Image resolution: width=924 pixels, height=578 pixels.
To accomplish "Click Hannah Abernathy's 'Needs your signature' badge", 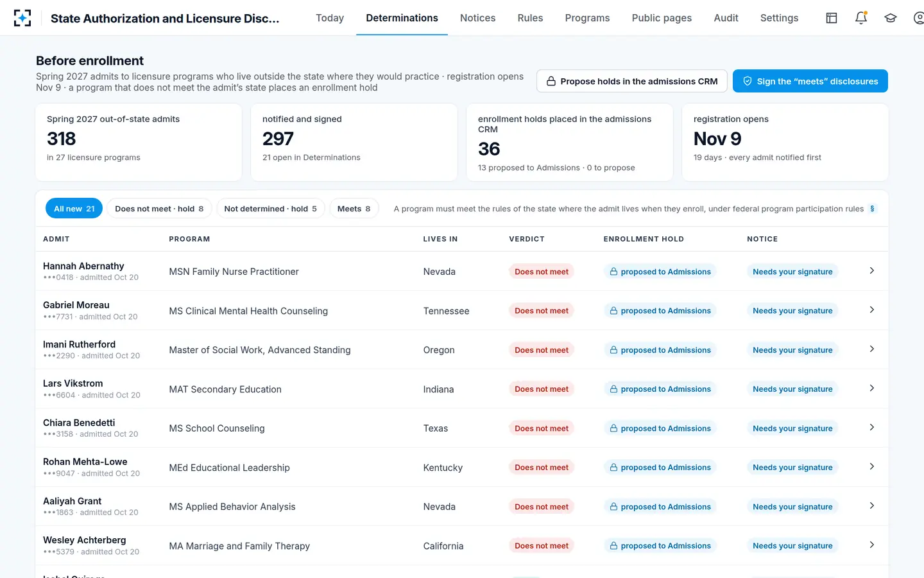I will [792, 272].
